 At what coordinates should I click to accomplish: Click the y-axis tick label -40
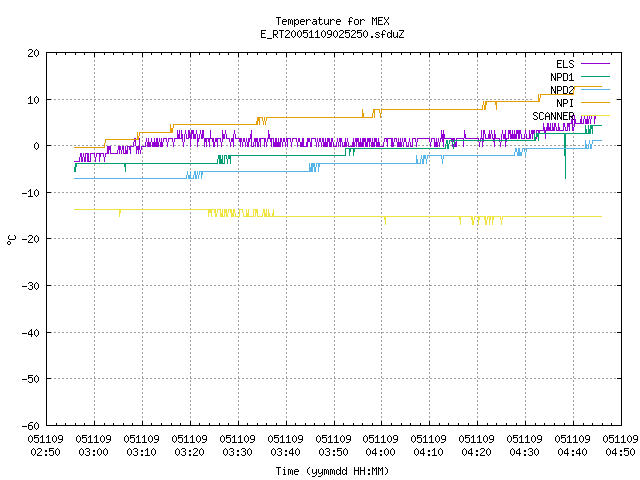pos(31,333)
